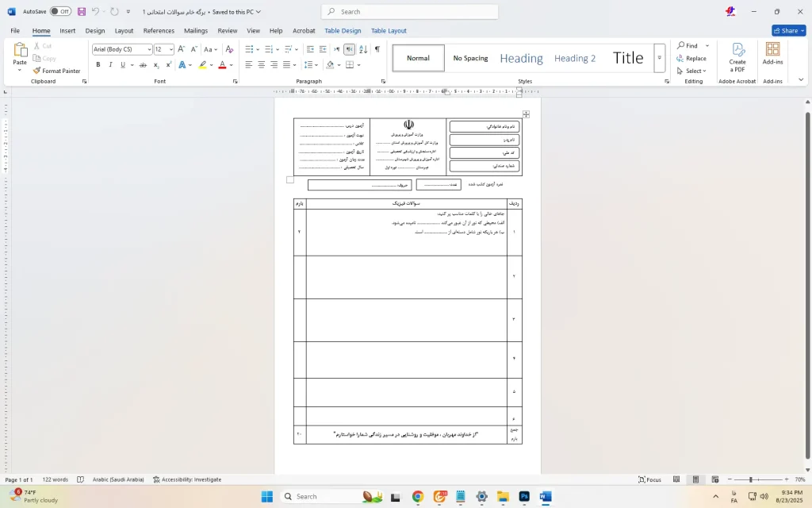Toggle Focus mode in status bar

[650, 479]
